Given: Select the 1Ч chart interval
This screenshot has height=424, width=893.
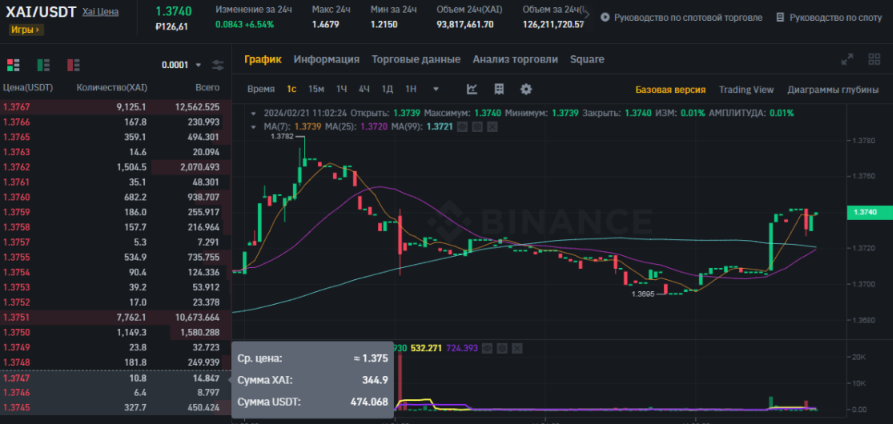Looking at the screenshot, I should (341, 89).
